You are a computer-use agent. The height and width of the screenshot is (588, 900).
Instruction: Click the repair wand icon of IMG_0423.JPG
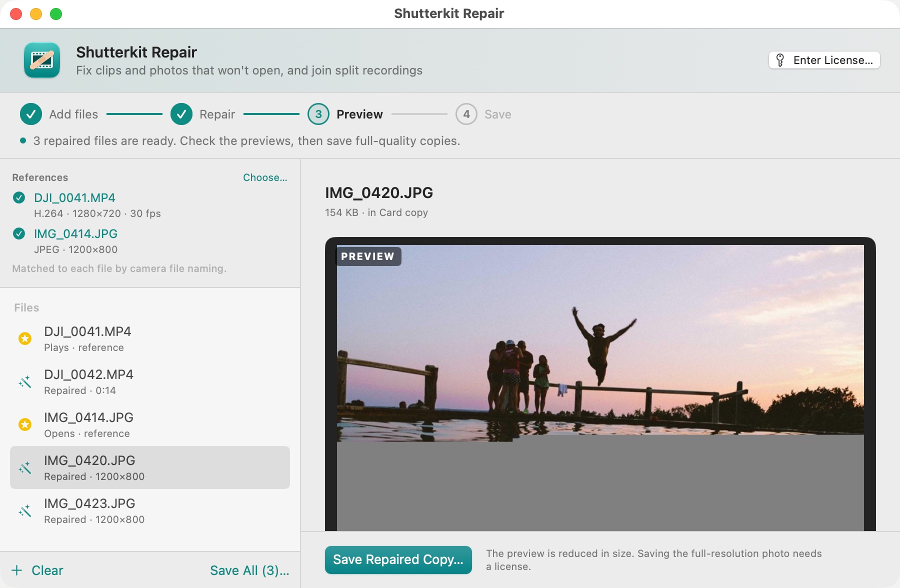point(25,511)
